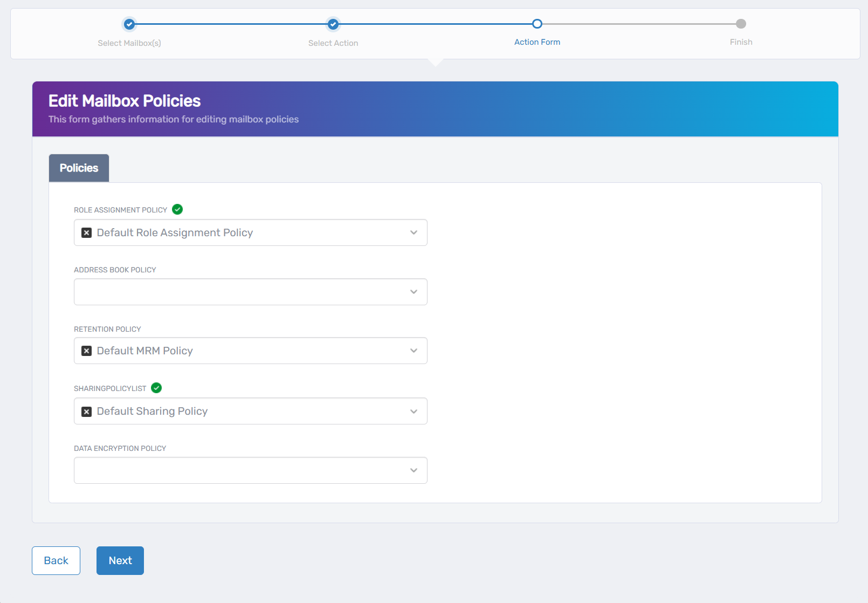This screenshot has height=603, width=868.
Task: Open the Role Assignment Policy dropdown
Action: (414, 232)
